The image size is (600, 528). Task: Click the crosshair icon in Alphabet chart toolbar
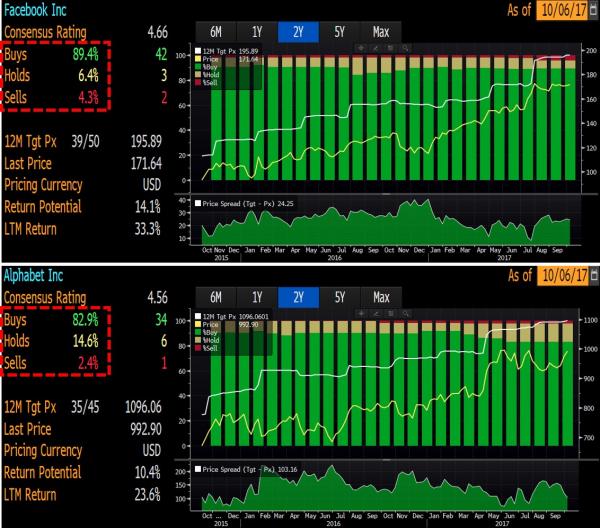[361, 314]
